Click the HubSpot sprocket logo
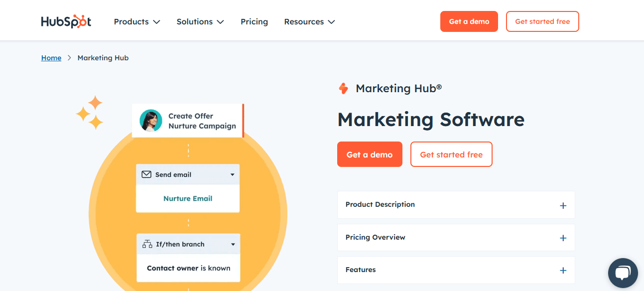644x291 pixels. coord(66,21)
